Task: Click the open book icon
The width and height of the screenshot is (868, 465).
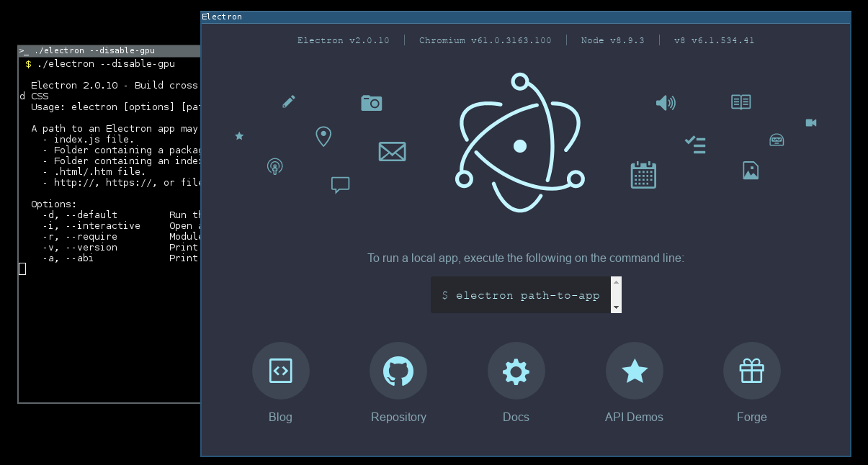Action: coord(740,101)
